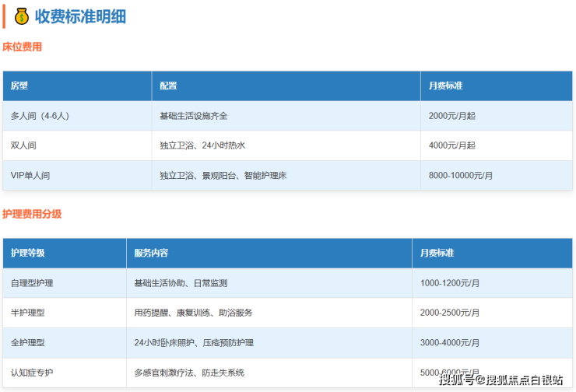Select the VIP单人间 row cell
Image resolution: width=576 pixels, height=392 pixels.
tap(30, 176)
